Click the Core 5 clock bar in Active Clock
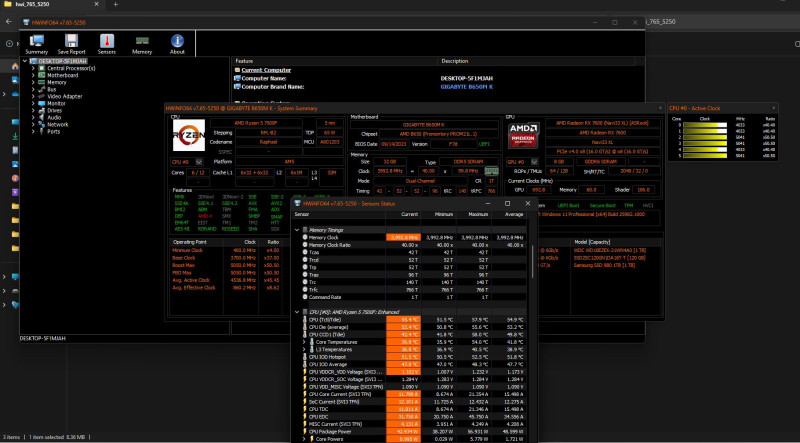 (705, 156)
